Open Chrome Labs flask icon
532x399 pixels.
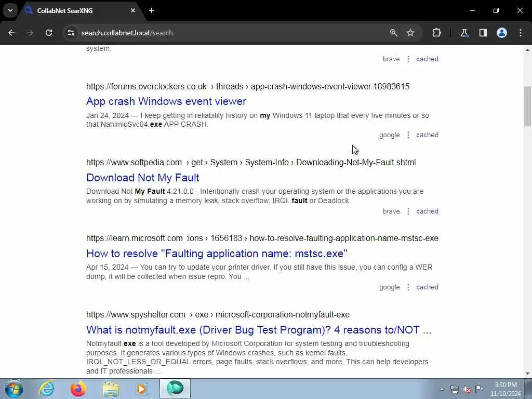tap(464, 33)
